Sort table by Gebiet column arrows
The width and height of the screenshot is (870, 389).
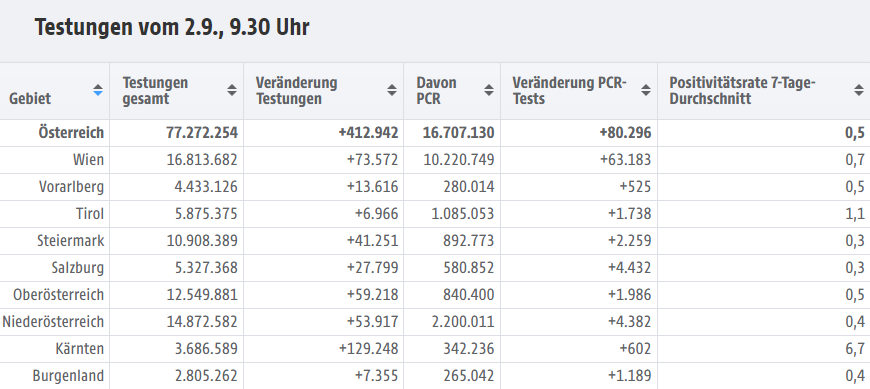(x=98, y=90)
